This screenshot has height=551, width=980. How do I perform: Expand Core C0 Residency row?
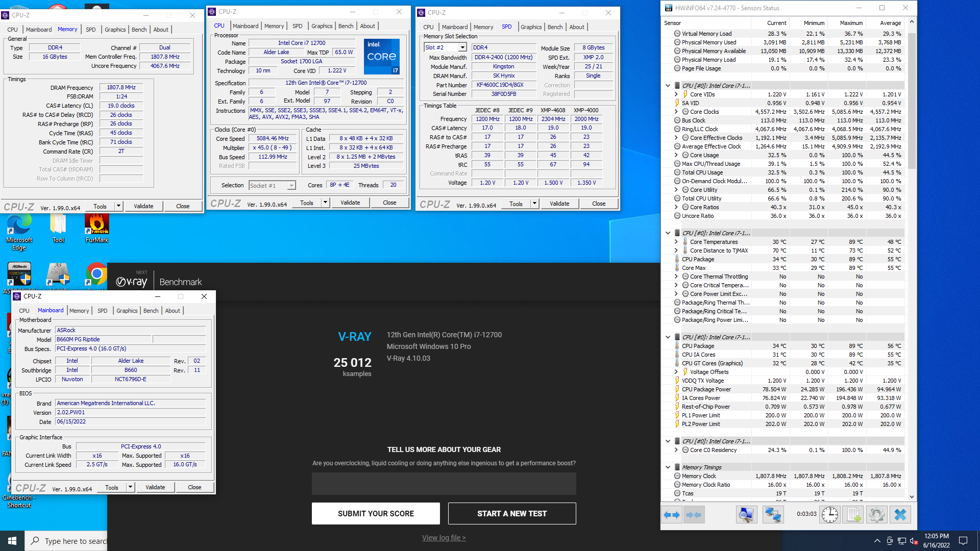coord(676,450)
